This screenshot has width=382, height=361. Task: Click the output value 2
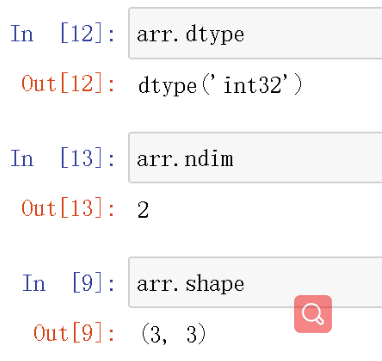(x=143, y=210)
